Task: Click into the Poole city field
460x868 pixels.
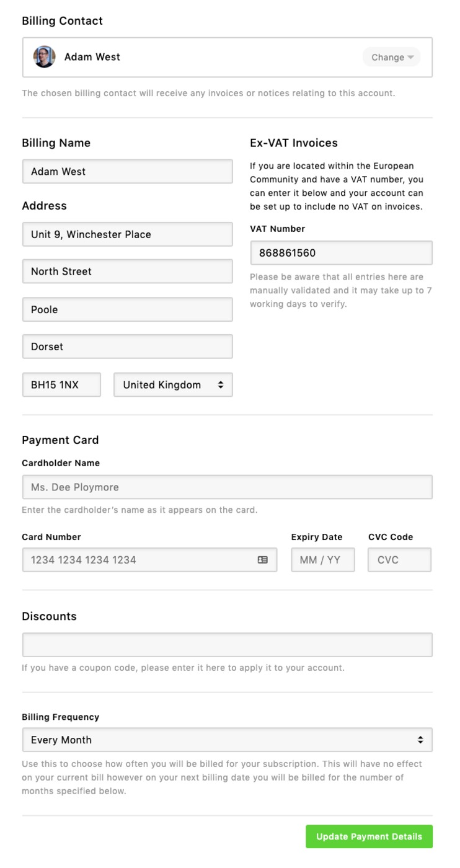Action: pyautogui.click(x=128, y=309)
